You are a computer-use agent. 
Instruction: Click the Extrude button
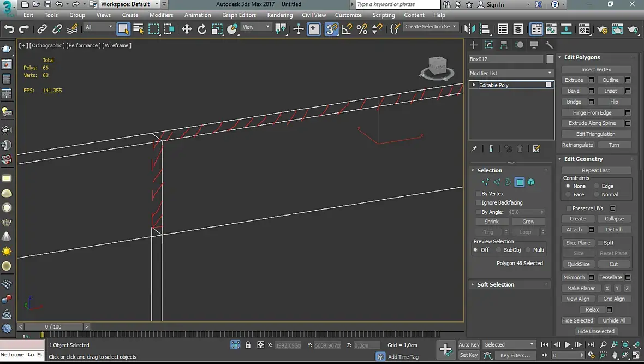point(574,80)
